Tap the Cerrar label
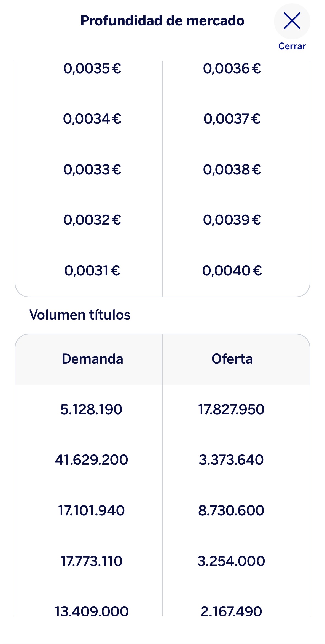Screen dimensions: 325x644 (x=292, y=46)
